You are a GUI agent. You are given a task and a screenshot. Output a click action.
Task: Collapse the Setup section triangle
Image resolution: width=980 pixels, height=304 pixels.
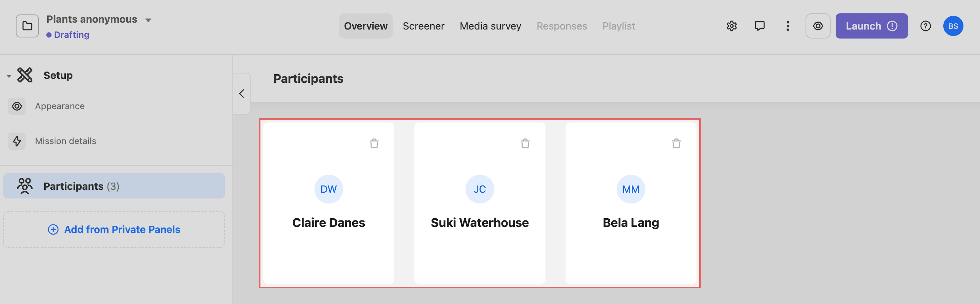(9, 77)
